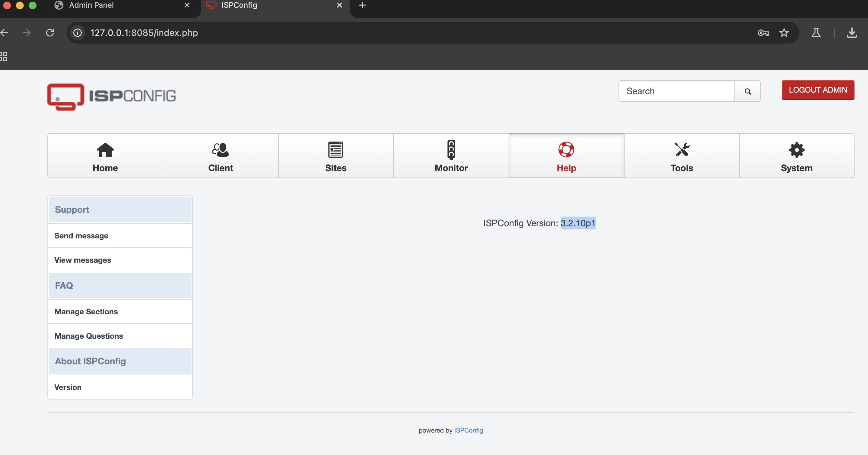This screenshot has width=868, height=455.
Task: Click the ISPConfig logo
Action: click(111, 96)
